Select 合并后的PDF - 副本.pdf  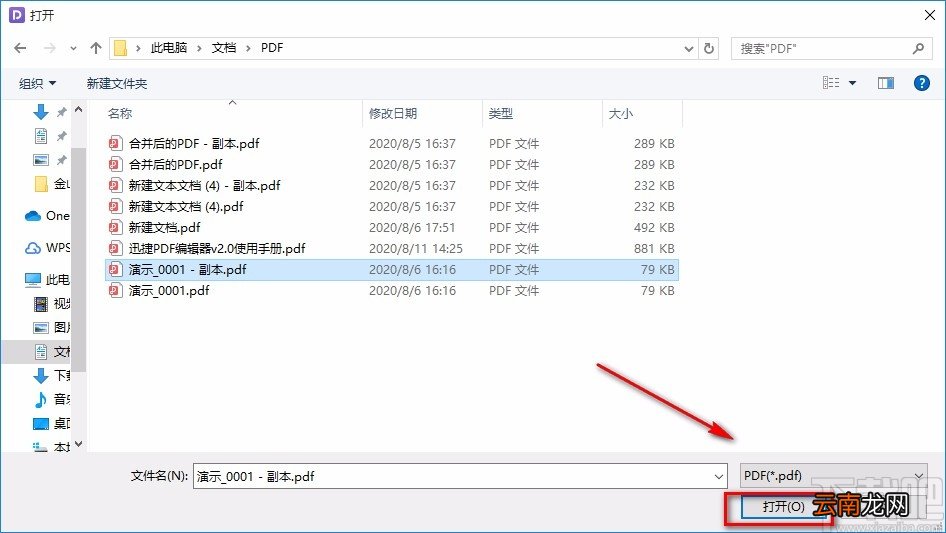click(x=392, y=143)
